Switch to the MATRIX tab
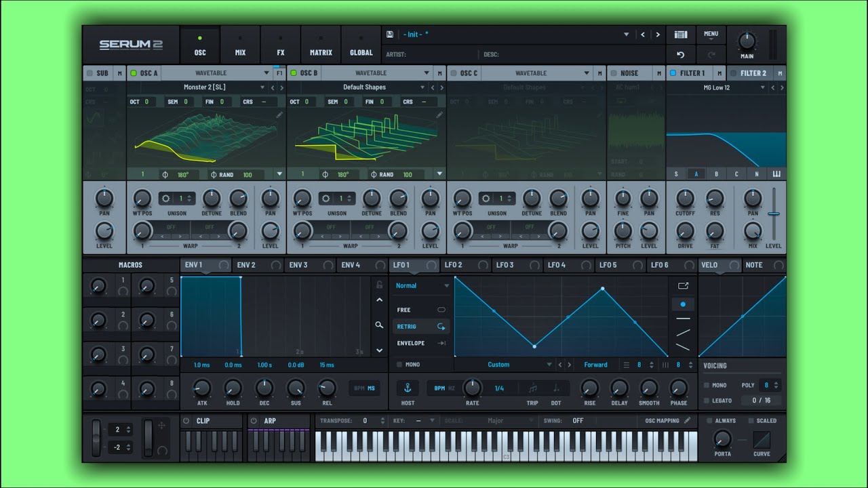The height and width of the screenshot is (488, 868). pyautogui.click(x=321, y=46)
